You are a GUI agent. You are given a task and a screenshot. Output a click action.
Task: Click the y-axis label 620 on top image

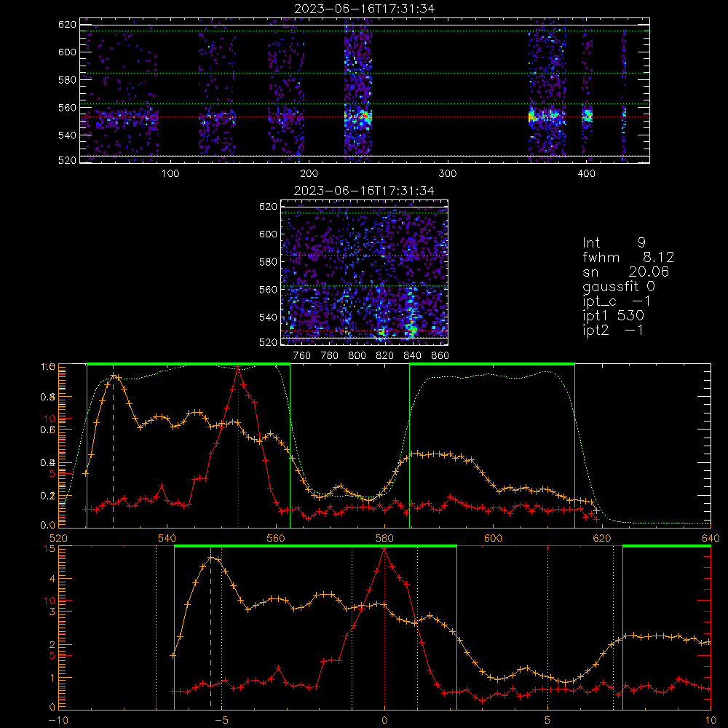67,24
